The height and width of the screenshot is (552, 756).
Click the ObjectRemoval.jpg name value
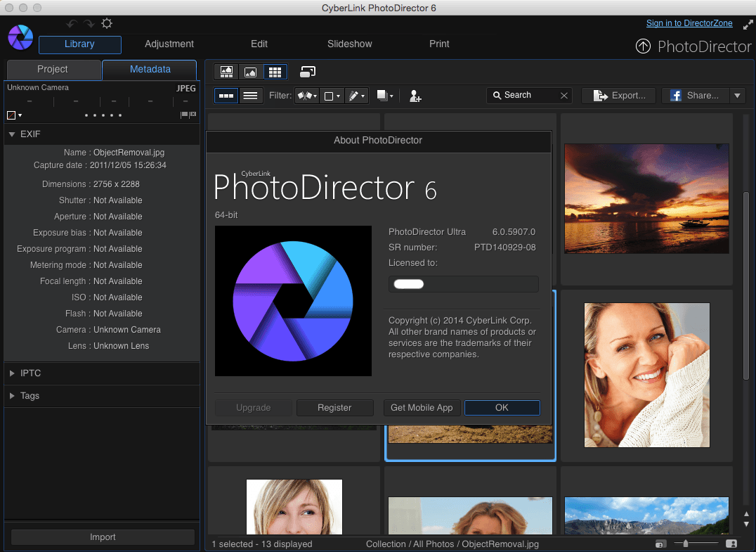pyautogui.click(x=129, y=153)
